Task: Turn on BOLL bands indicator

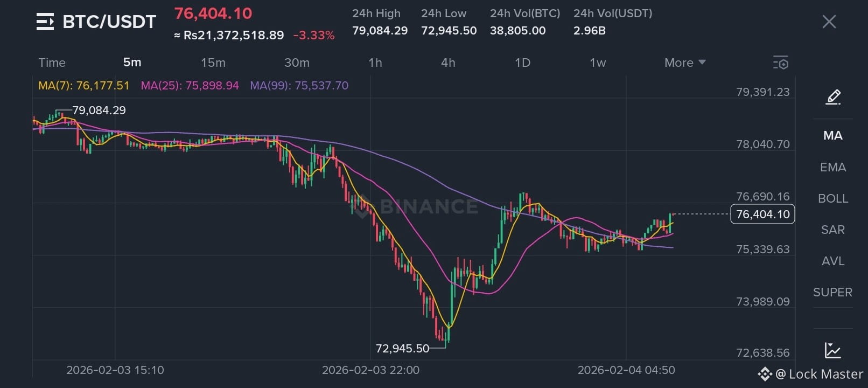Action: point(832,198)
